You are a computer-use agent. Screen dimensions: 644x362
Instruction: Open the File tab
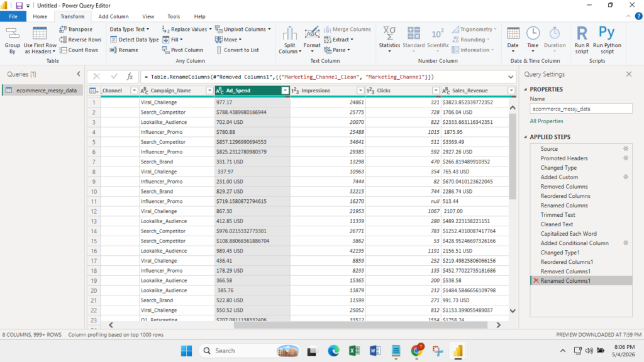point(13,16)
